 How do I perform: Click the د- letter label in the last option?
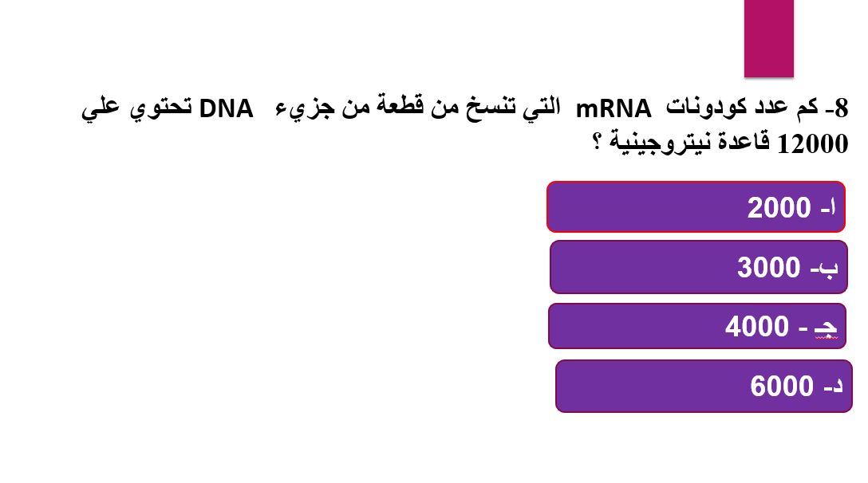point(833,387)
